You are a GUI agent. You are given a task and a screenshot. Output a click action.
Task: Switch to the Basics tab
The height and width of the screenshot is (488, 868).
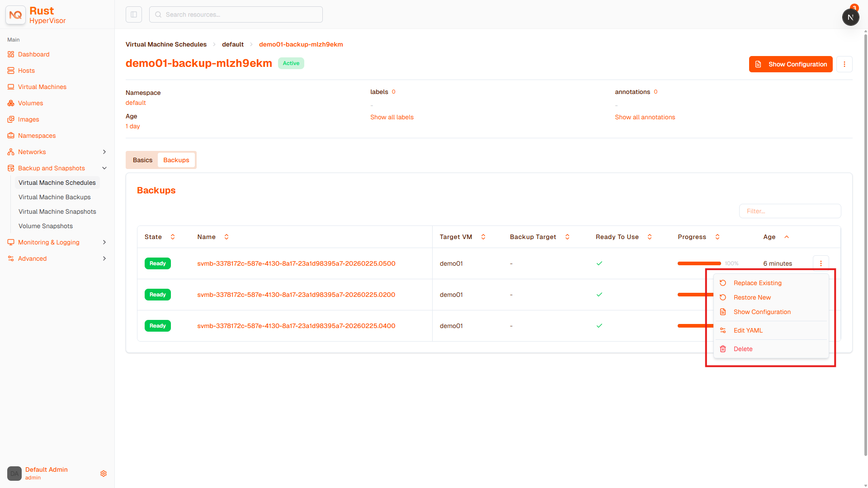click(142, 160)
